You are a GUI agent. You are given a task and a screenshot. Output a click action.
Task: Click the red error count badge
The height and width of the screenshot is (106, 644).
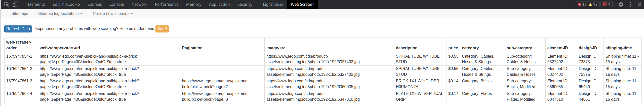(x=582, y=4)
